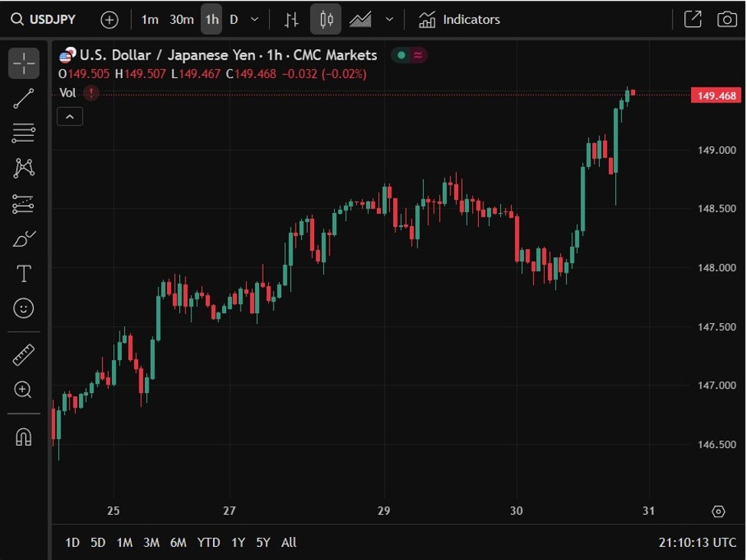Take a chart snapshot with camera icon

click(726, 19)
